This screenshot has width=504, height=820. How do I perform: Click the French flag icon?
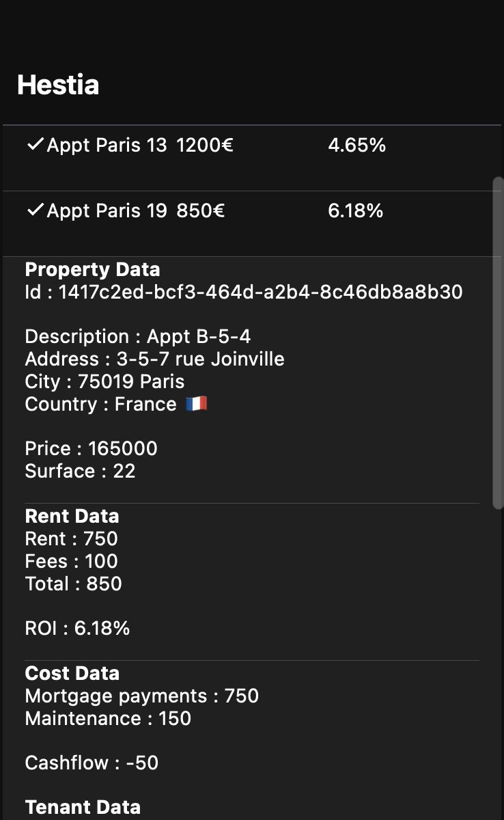196,404
